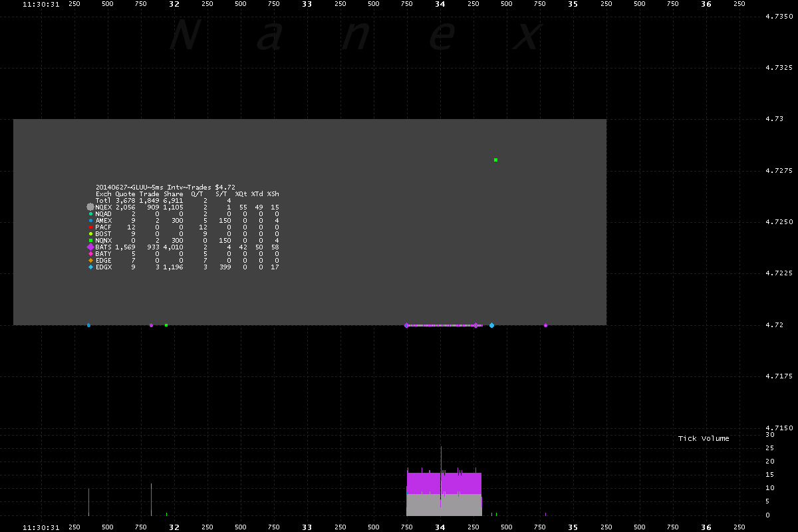This screenshot has width=798, height=532.
Task: Select the orange EDGE diamond legend icon
Action: pos(90,261)
